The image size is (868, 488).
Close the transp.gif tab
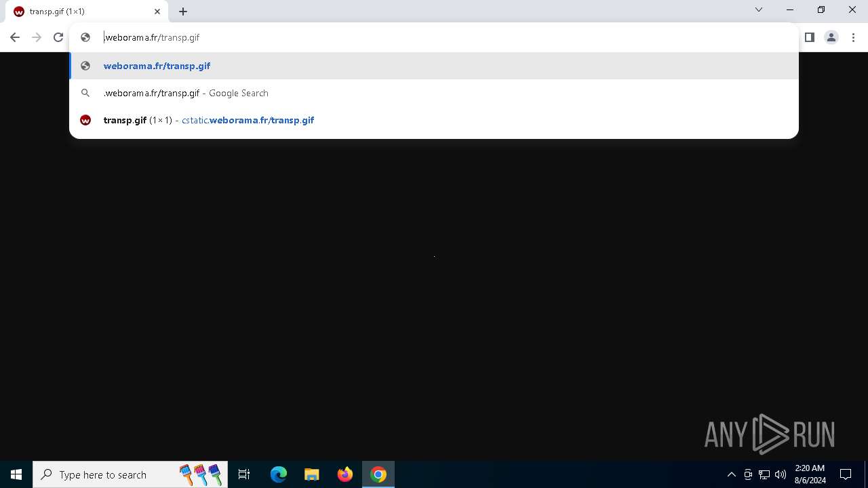tap(157, 12)
